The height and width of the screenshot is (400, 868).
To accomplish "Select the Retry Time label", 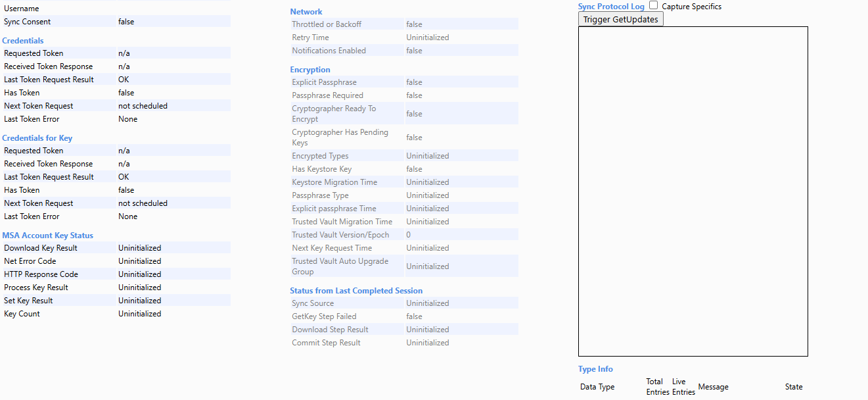I will (310, 37).
